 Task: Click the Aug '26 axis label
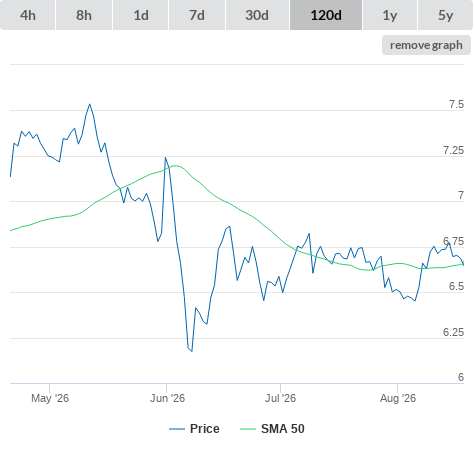[x=398, y=398]
